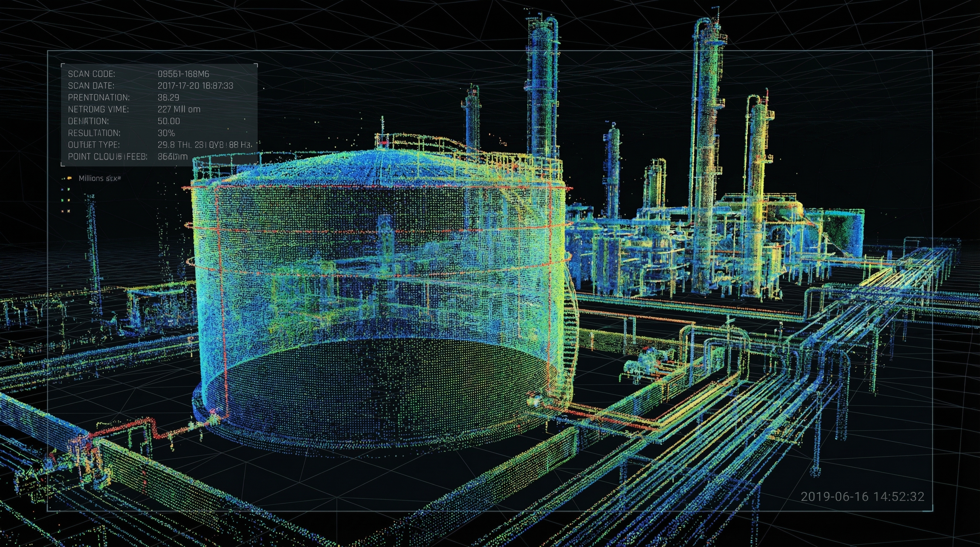Select the yellow marker icon in the legend
The height and width of the screenshot is (547, 980).
point(69,200)
